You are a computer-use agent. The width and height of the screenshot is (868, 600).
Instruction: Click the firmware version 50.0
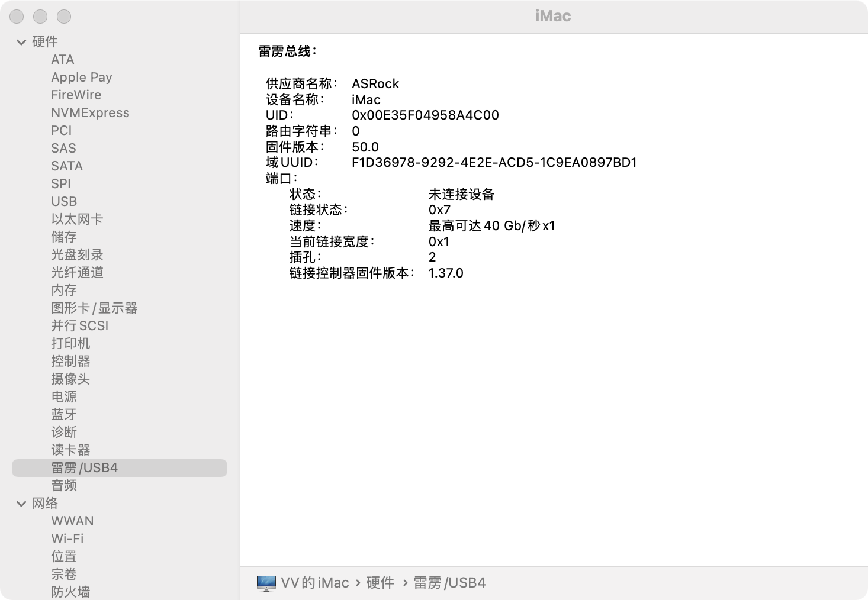click(365, 147)
